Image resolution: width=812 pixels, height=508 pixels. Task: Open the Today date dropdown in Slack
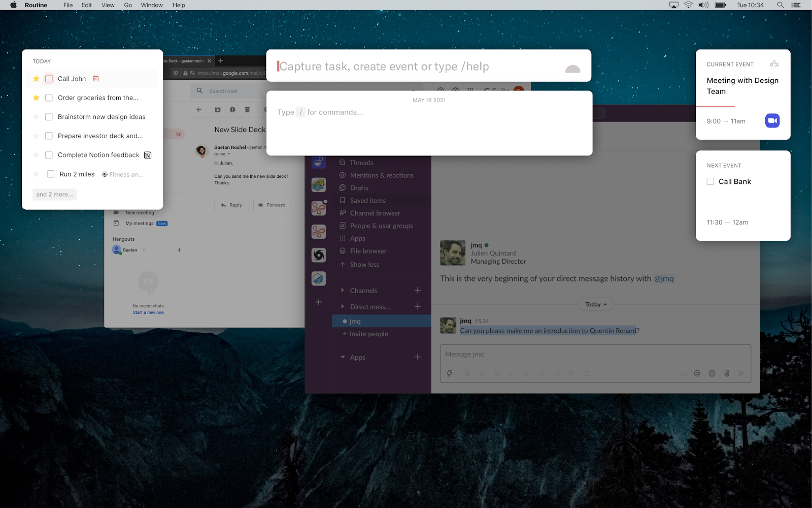point(596,304)
